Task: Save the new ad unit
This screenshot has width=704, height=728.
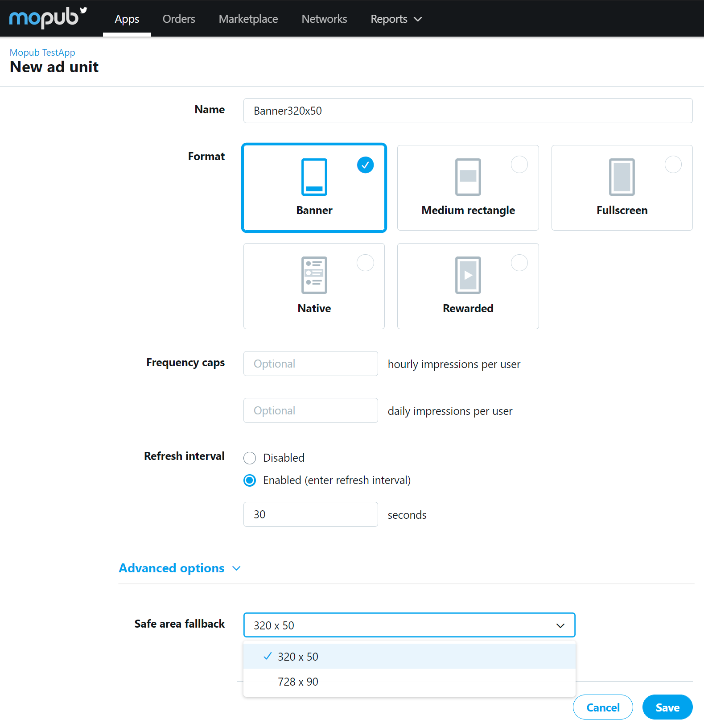Action: click(x=667, y=707)
